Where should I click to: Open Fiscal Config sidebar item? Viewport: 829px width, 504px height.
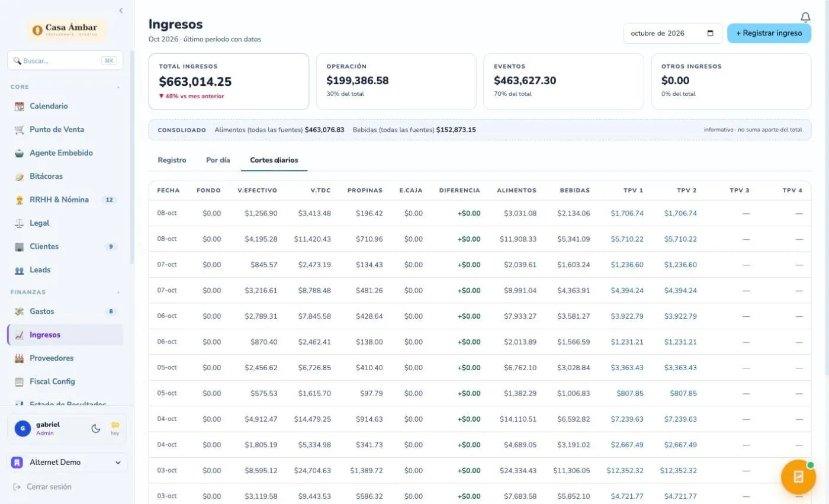(x=65, y=381)
